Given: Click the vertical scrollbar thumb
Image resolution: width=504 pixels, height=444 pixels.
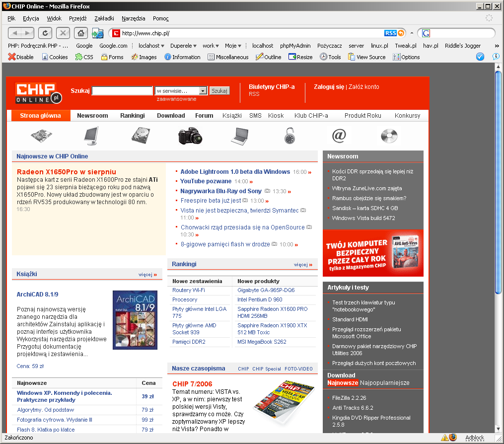Looking at the screenshot, I should [x=498, y=182].
